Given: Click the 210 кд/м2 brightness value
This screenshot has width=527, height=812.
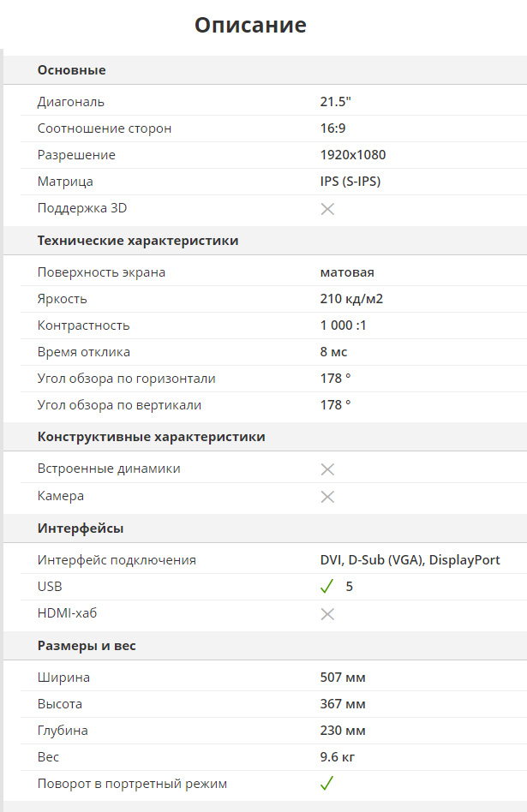Looking at the screenshot, I should 352,299.
